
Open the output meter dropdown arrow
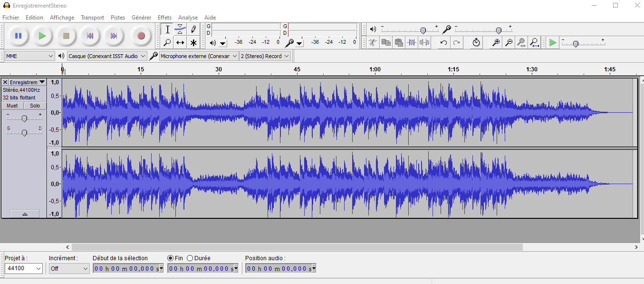[x=223, y=43]
